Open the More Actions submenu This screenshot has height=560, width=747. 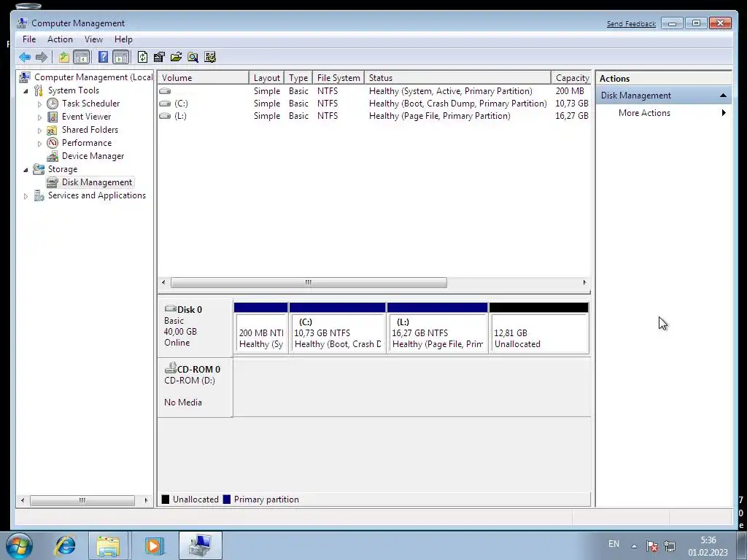click(662, 113)
